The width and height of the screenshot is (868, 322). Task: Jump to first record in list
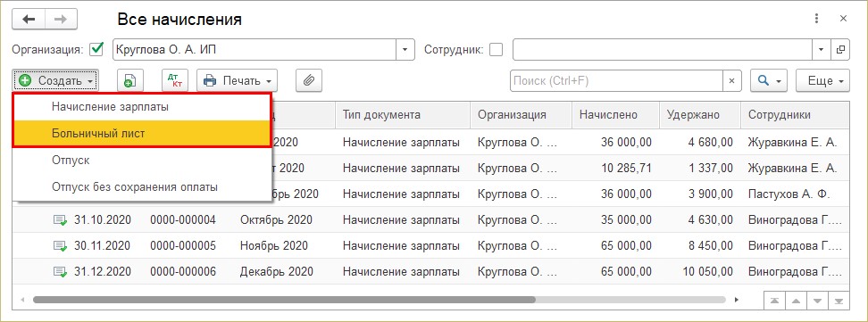pos(775,301)
